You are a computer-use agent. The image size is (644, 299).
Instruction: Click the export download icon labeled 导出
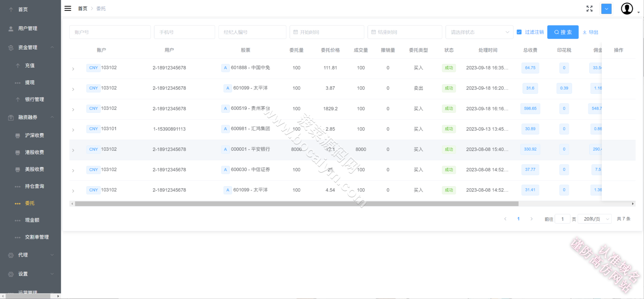(x=590, y=32)
